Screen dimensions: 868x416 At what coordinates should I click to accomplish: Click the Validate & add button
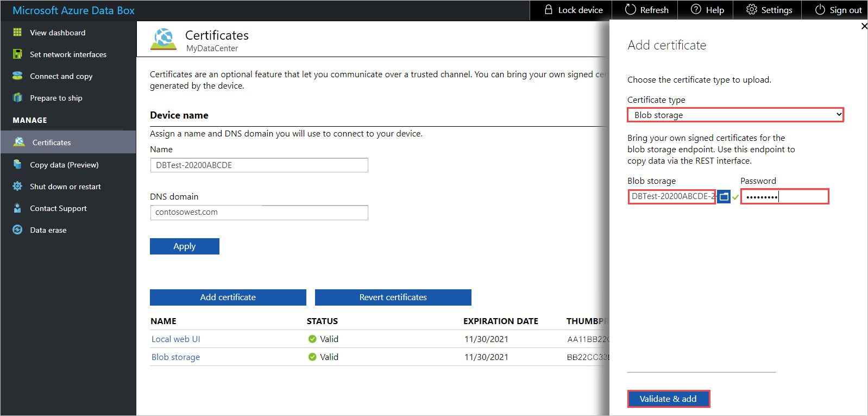click(668, 399)
